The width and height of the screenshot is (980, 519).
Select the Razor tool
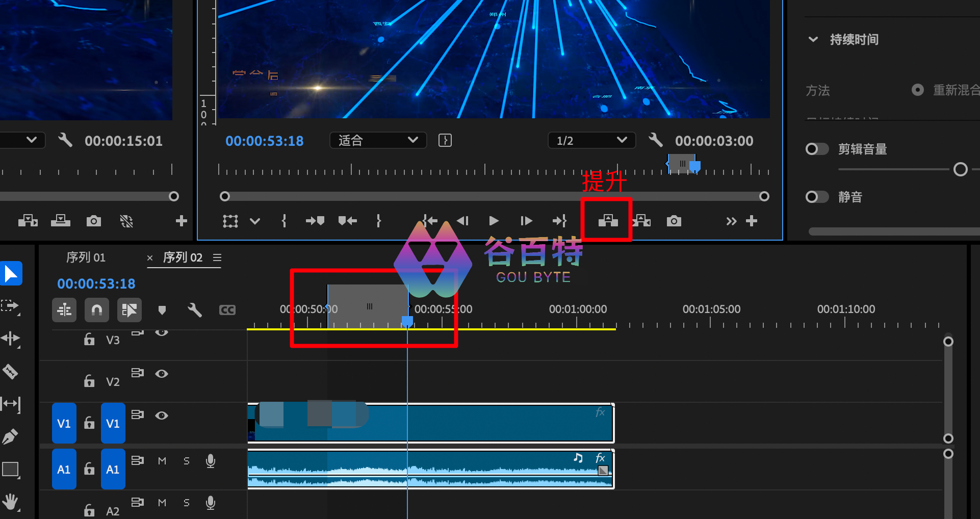10,372
